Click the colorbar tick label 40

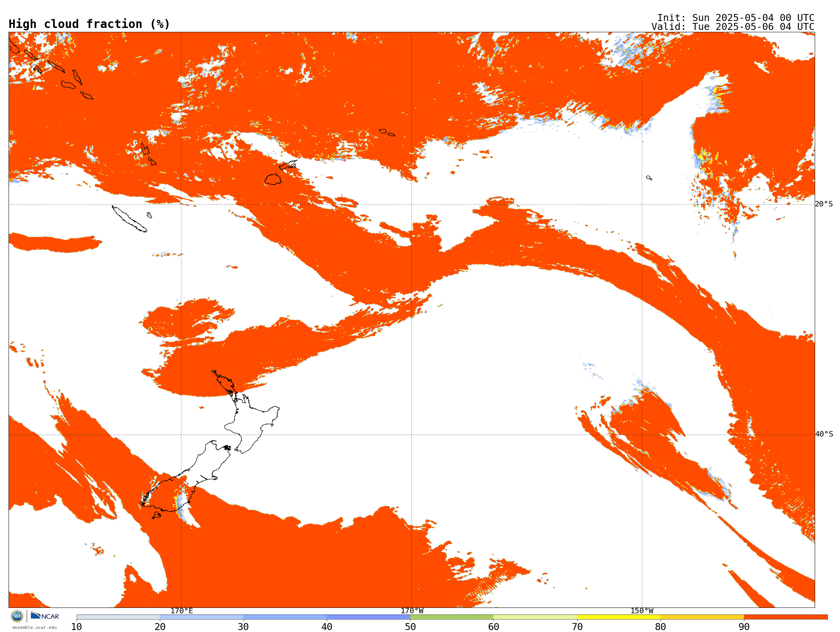click(327, 627)
